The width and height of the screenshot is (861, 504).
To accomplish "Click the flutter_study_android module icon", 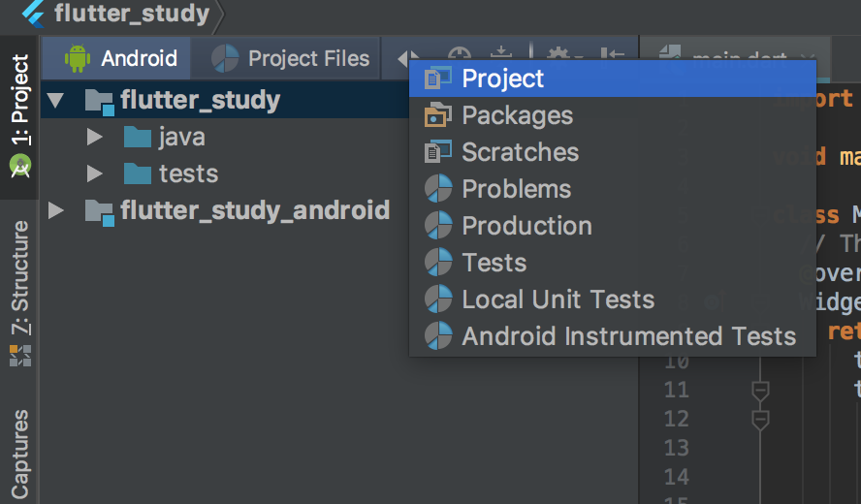I will pyautogui.click(x=100, y=212).
